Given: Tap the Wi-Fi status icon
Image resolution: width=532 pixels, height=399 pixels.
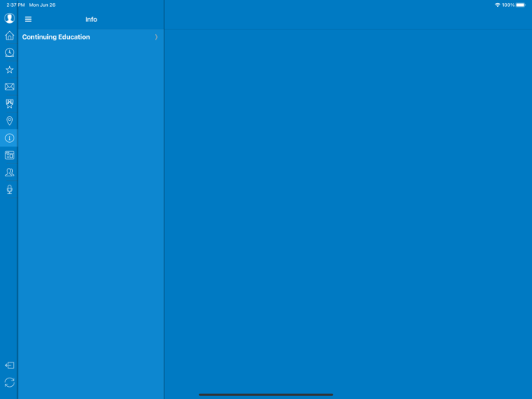Looking at the screenshot, I should tap(497, 5).
